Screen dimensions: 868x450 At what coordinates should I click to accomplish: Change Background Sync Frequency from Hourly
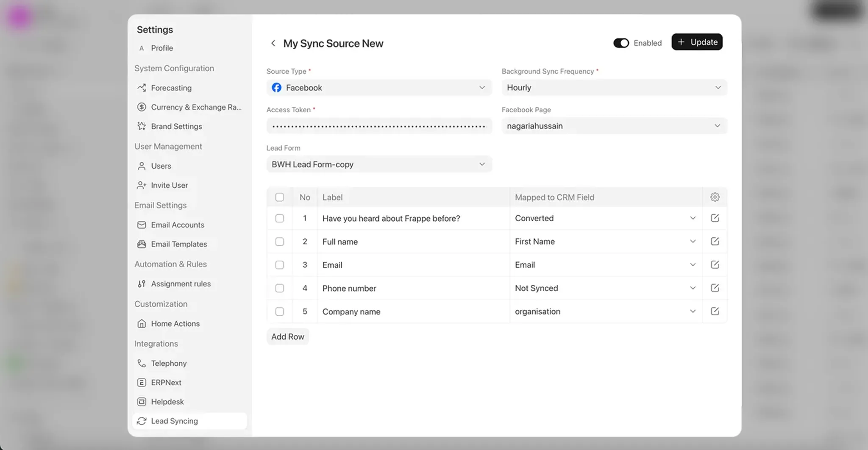coord(614,88)
